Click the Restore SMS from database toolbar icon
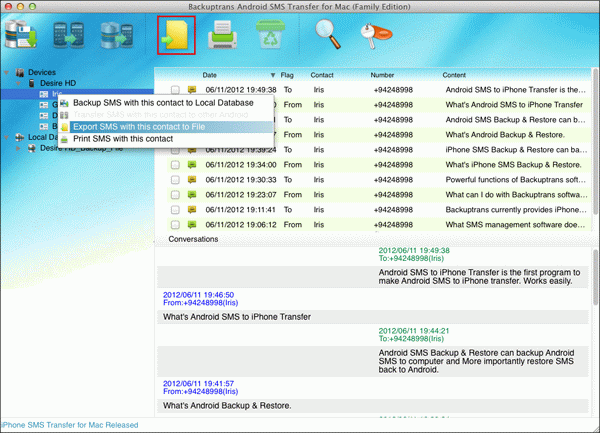Screen dimensions: 600x433 tap(117, 35)
